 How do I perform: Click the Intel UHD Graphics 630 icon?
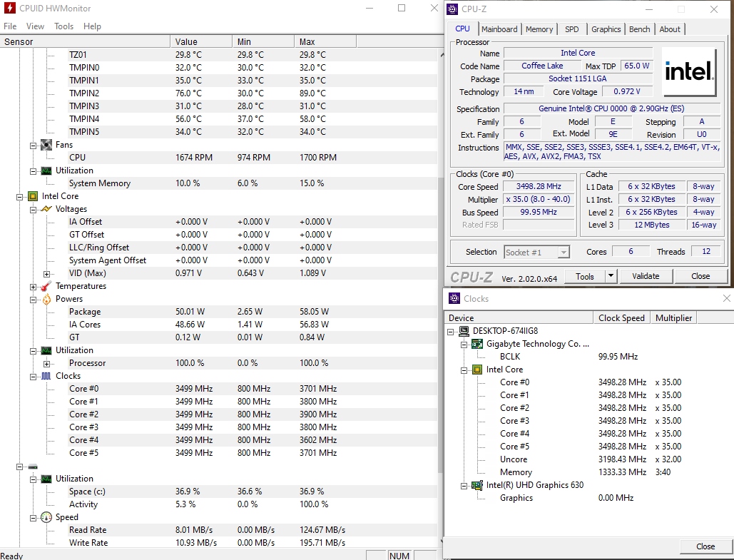[477, 485]
